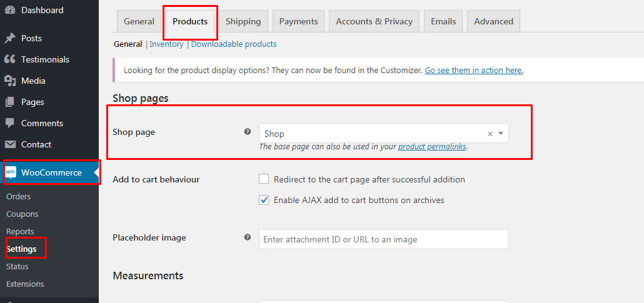Open the Payments tab
Screen dimensions: 644x303
[299, 21]
